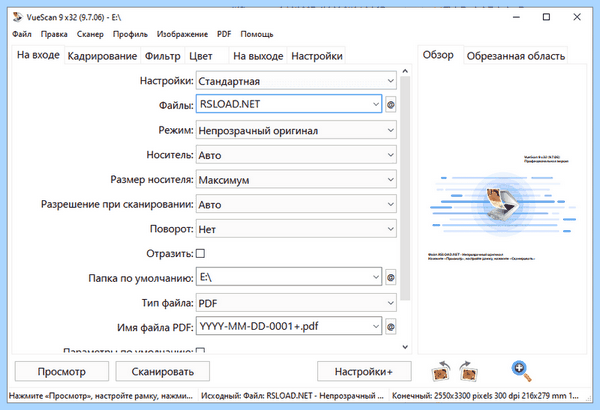
Task: Open the Тип файла dropdown showing PDF
Action: point(296,303)
